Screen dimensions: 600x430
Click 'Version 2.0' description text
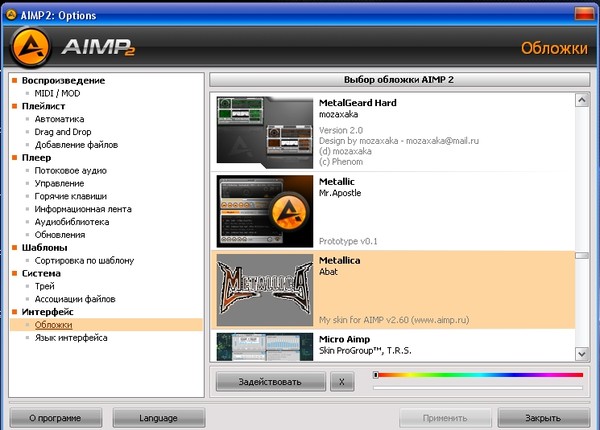341,130
